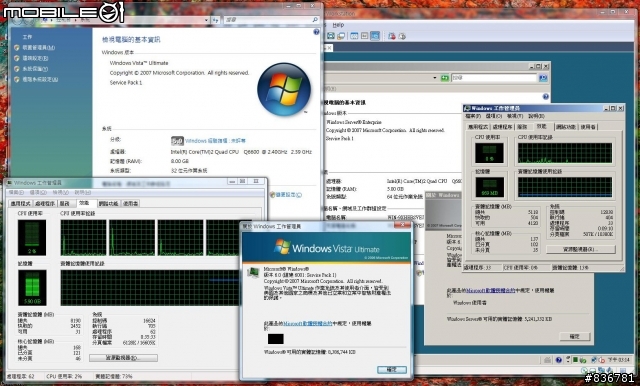The height and width of the screenshot is (386, 640).
Task: Open Device Manager link in System sidebar
Action: [39, 48]
